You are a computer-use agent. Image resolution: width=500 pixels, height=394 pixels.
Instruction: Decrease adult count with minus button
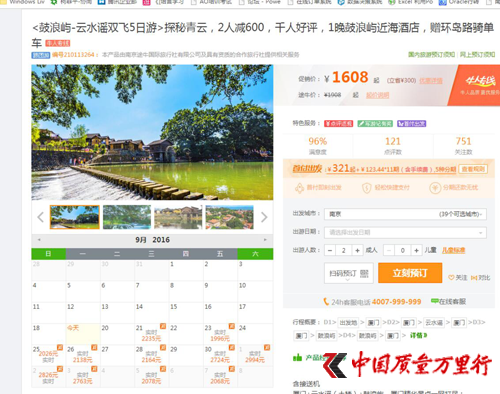tap(330, 250)
